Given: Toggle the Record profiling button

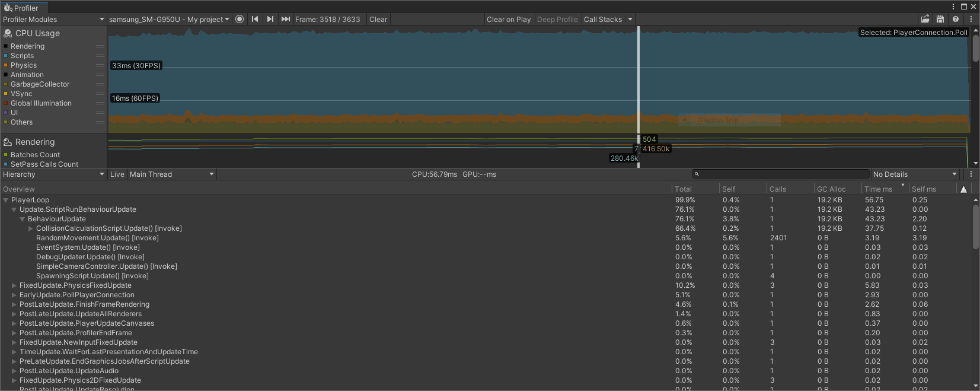Looking at the screenshot, I should [x=240, y=19].
